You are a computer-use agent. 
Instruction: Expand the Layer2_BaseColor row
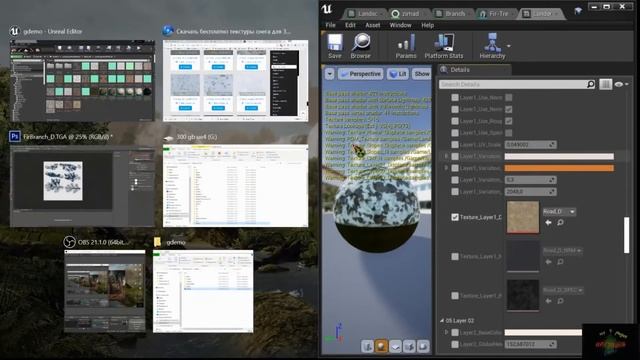click(x=446, y=333)
